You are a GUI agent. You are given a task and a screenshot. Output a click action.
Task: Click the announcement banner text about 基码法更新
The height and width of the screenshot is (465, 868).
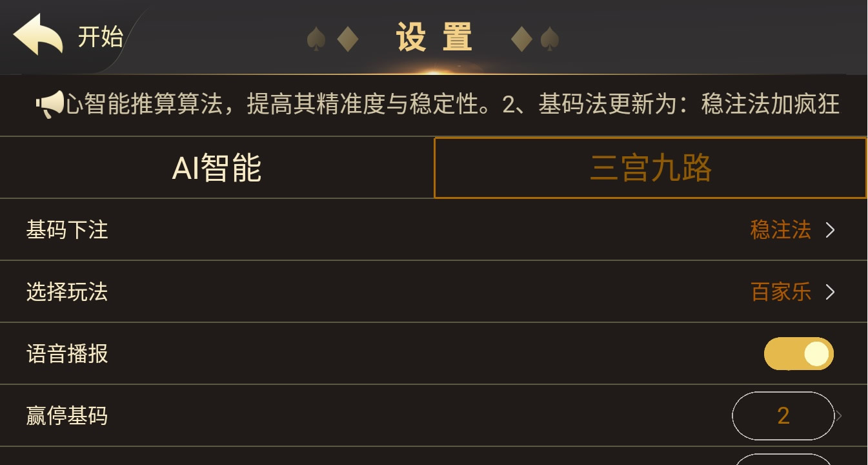pos(581,105)
